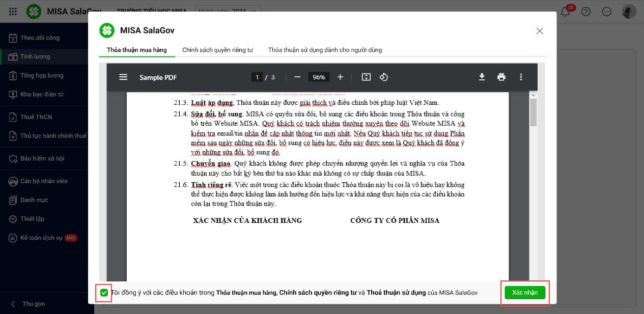Open the more options ellipsis in header
The image size is (644, 314).
[x=606, y=12]
